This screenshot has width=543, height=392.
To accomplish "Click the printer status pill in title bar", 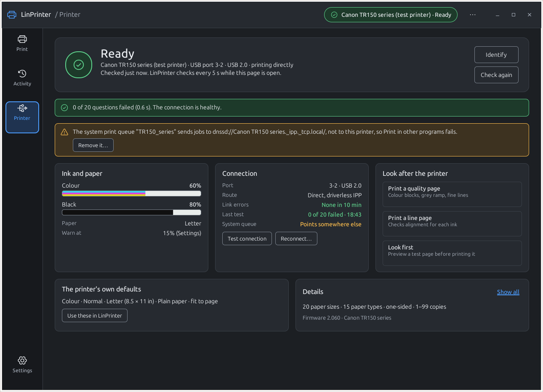I will (391, 15).
